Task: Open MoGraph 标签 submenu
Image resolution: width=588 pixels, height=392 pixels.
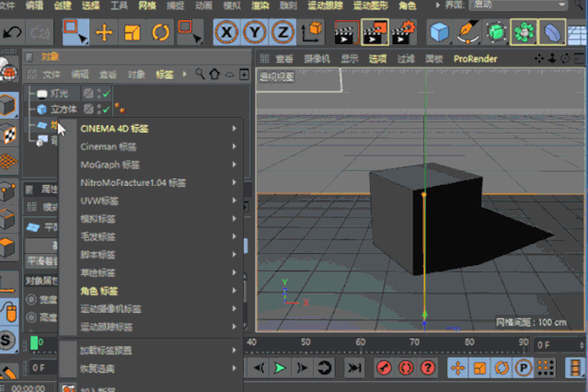Action: click(151, 165)
